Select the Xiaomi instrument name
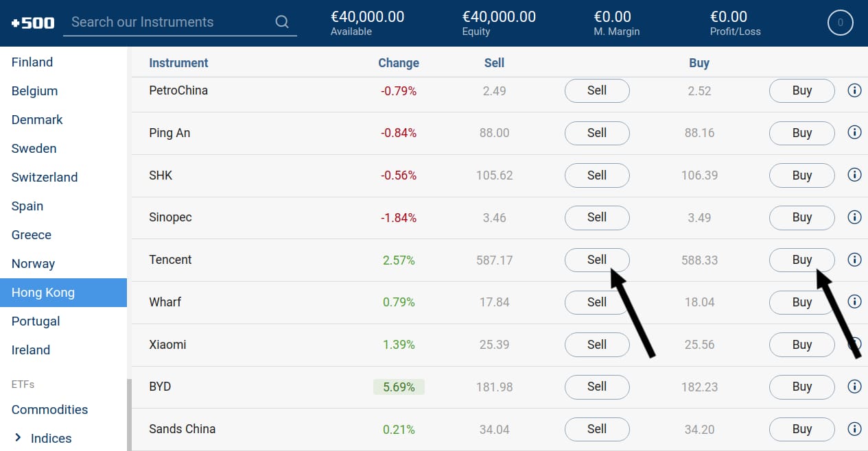Viewport: 868px width, 451px height. coord(167,345)
